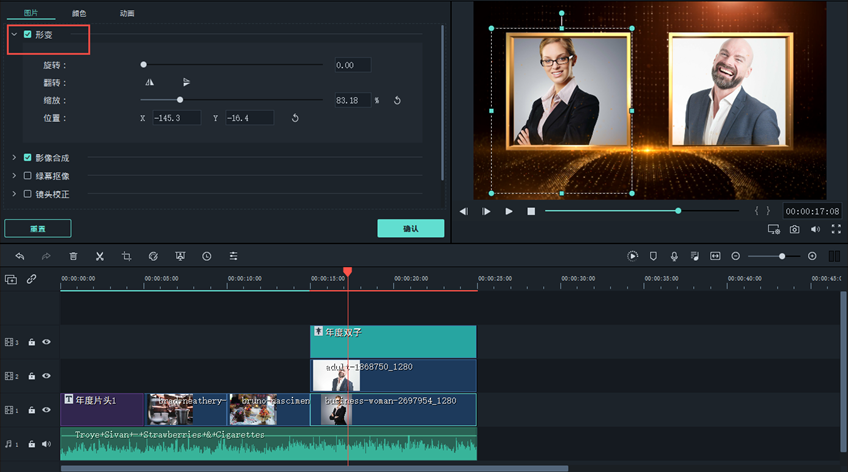
Task: Click the 确认 (Confirm) button
Action: (x=410, y=228)
